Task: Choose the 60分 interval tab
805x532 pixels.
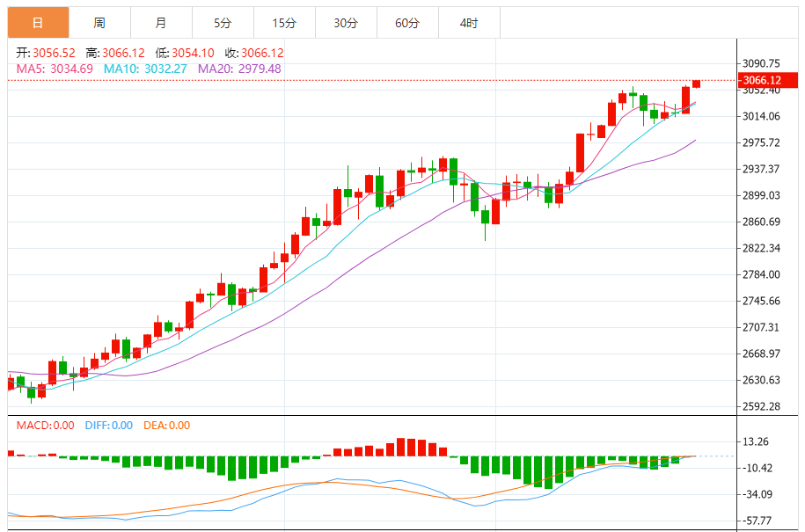Action: coord(407,22)
